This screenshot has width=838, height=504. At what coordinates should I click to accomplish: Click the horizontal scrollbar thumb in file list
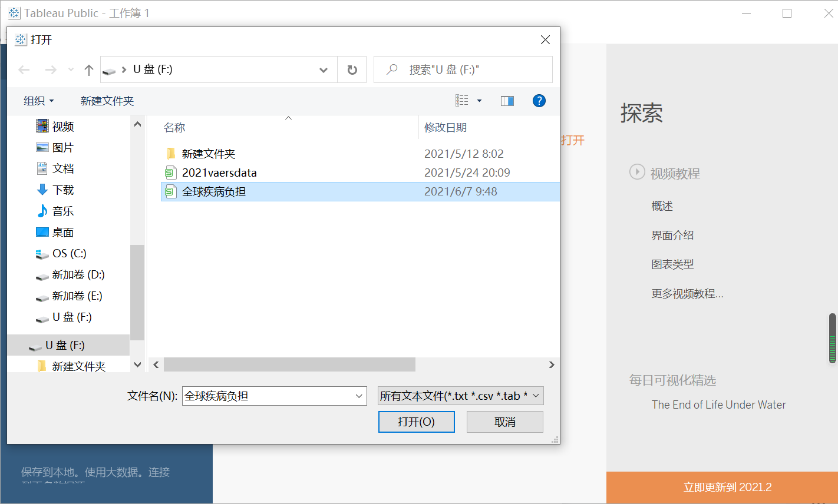(x=289, y=364)
